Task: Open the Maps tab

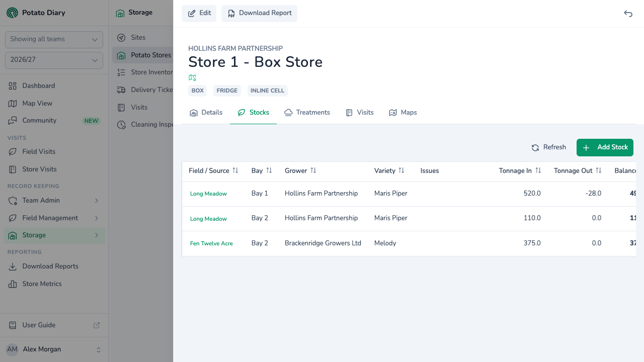Action: 403,113
